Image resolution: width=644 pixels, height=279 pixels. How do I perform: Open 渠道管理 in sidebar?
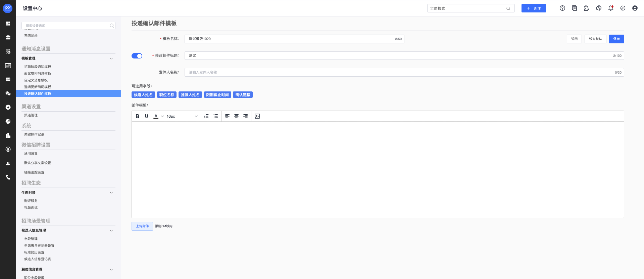pos(31,115)
